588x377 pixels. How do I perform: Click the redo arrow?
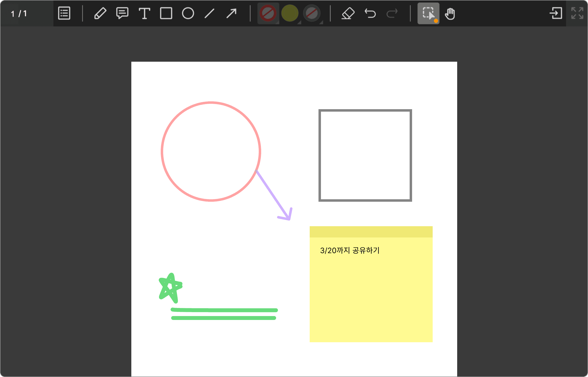coord(392,13)
